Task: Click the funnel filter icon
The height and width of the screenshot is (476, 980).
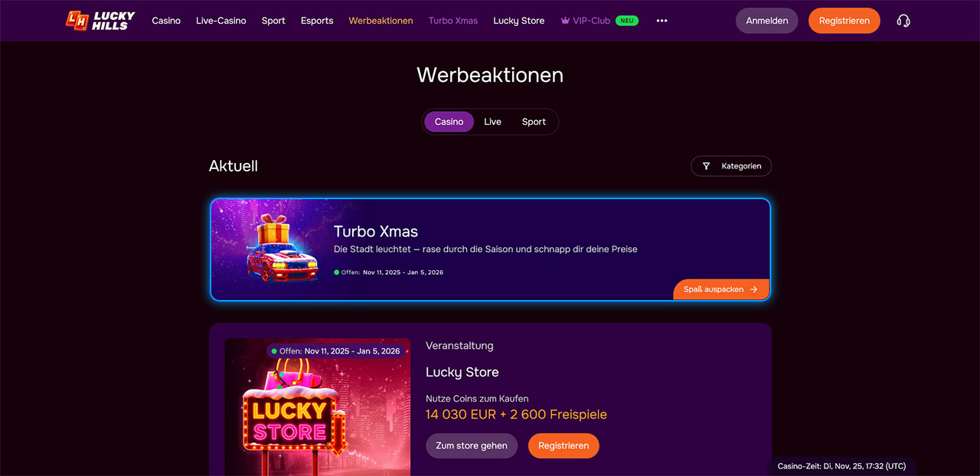Action: 706,166
